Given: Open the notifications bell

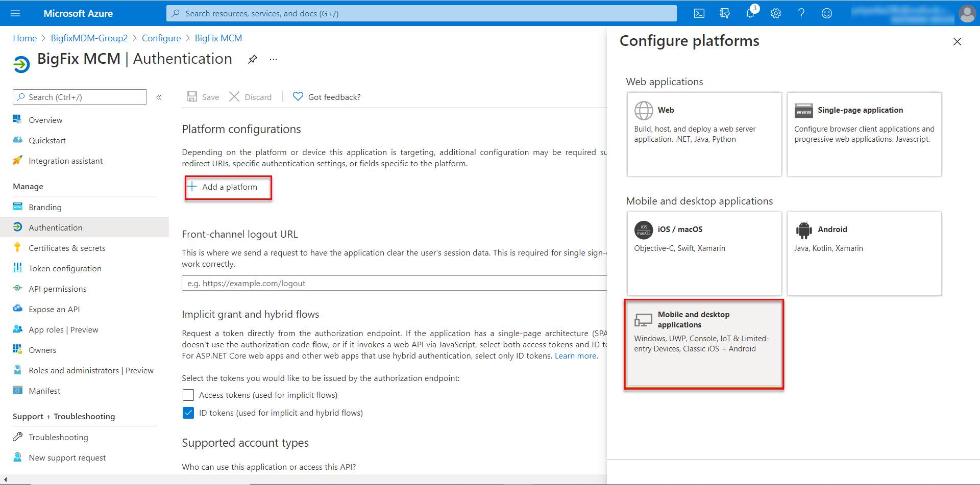Looking at the screenshot, I should [x=750, y=13].
